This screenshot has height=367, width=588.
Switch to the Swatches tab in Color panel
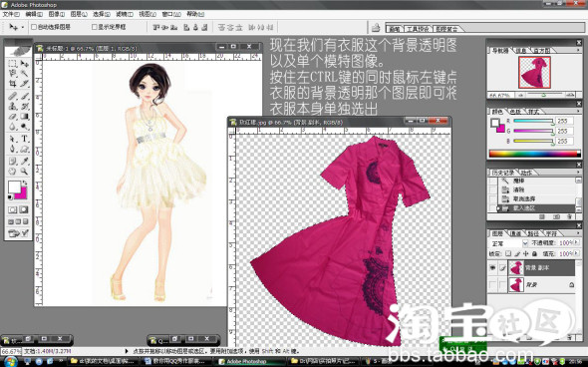click(x=515, y=112)
